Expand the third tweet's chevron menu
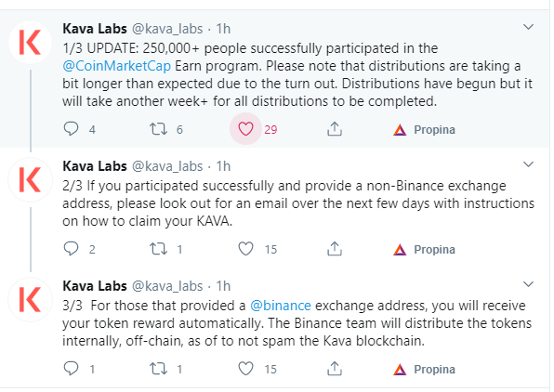Image resolution: width=554 pixels, height=392 pixels. point(528,284)
